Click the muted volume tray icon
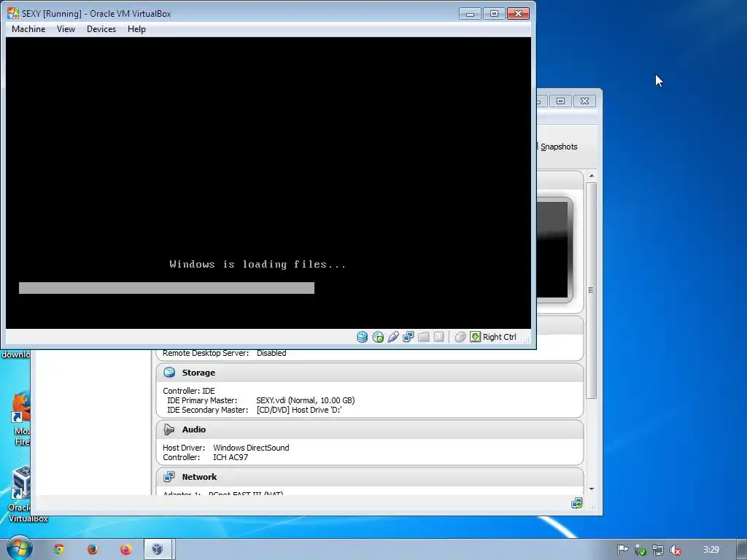 675,550
